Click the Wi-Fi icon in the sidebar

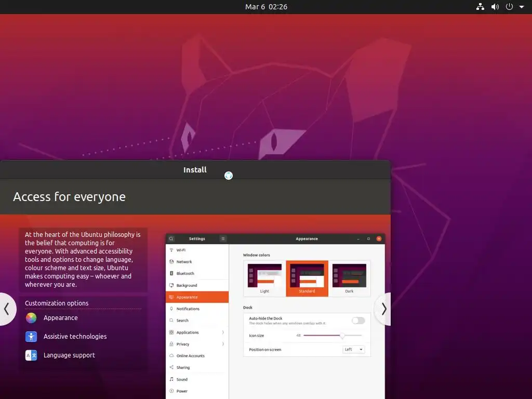171,250
